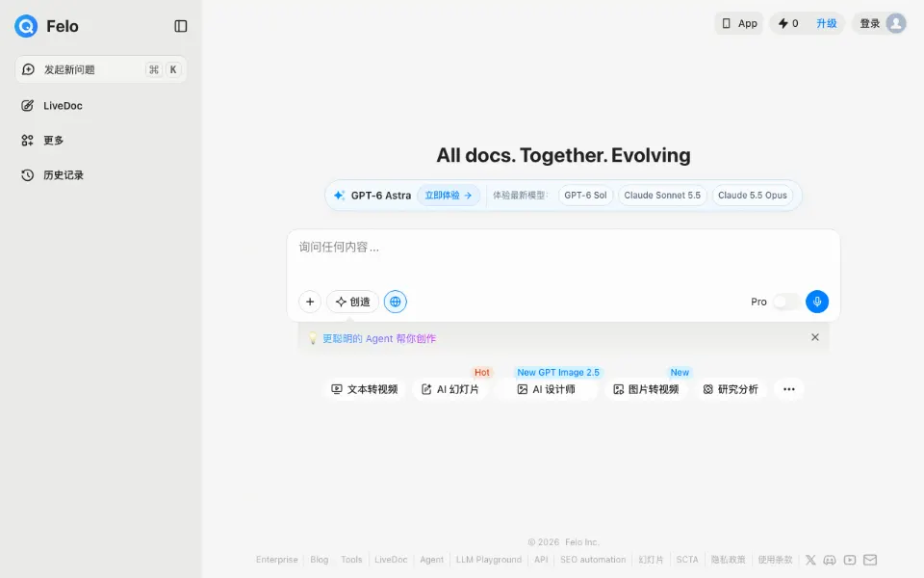Viewport: 924px width, 578px height.
Task: Enable the Pro mode switch
Action: click(x=786, y=302)
